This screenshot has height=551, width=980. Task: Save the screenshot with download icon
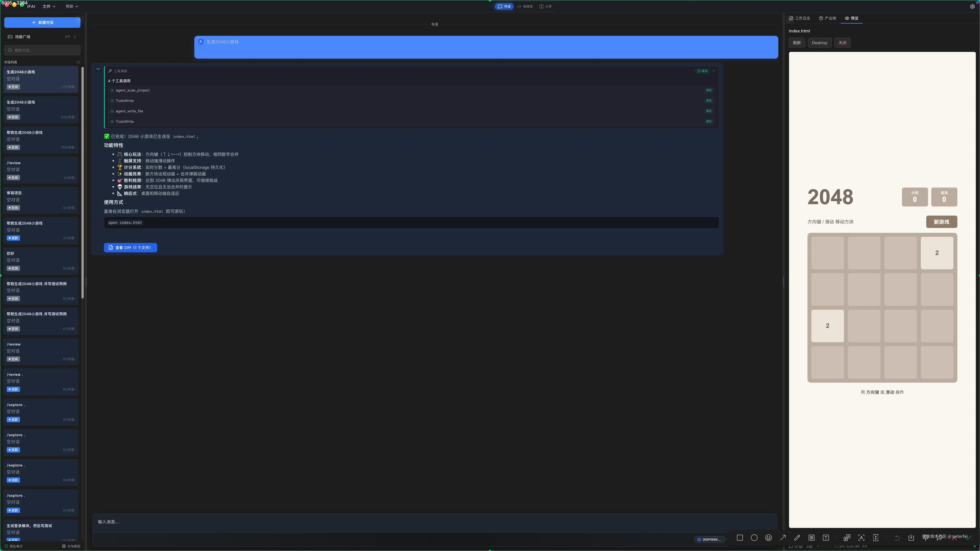pos(911,538)
